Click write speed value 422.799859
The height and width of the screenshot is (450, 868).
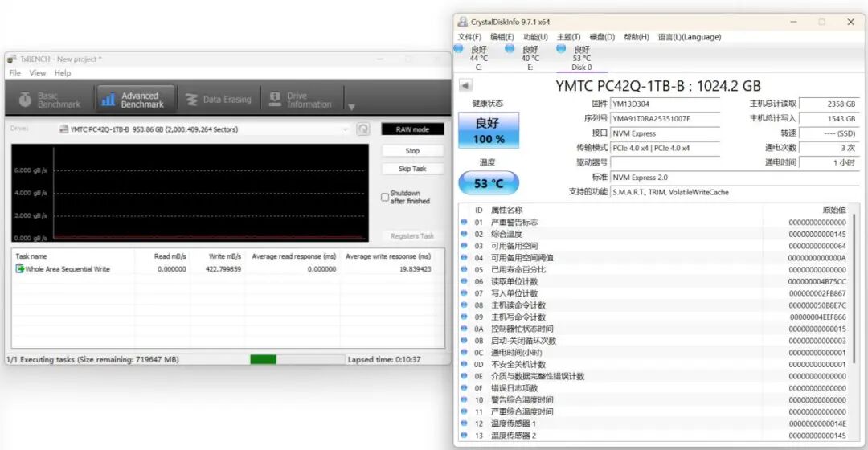[x=223, y=269]
